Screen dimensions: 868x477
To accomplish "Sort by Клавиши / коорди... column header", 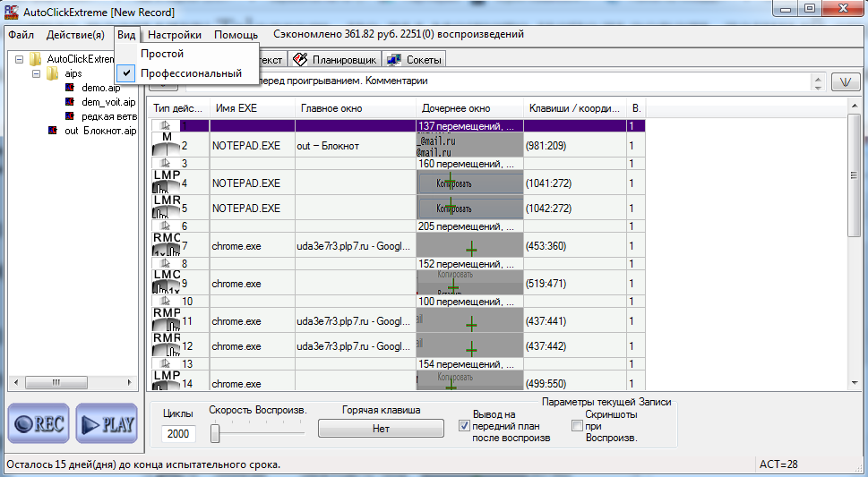I will 575,108.
